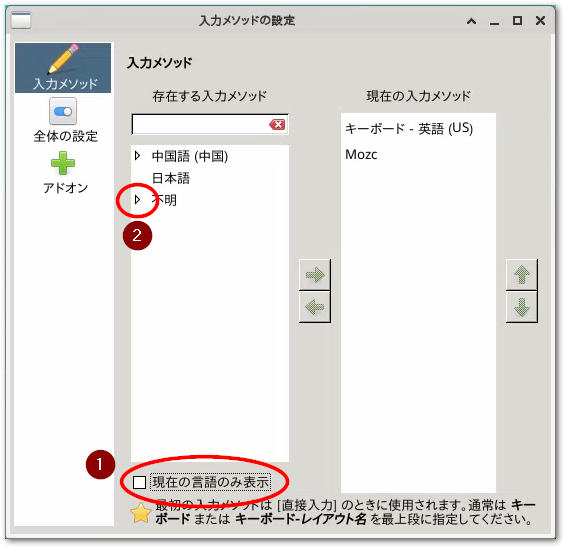Open the window menu icon in title bar
565x548 pixels.
[21, 20]
